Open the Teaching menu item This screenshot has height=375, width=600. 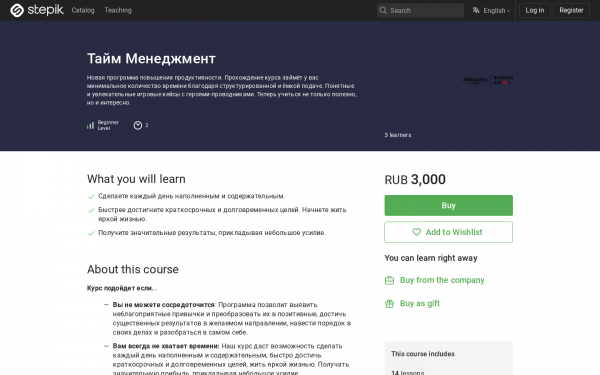pos(118,10)
